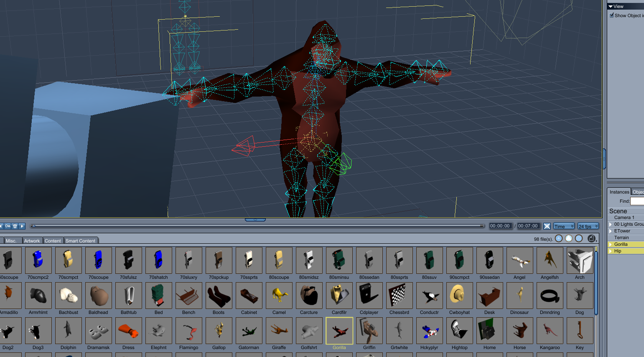
Task: Switch browser to list view
Action: click(x=579, y=238)
